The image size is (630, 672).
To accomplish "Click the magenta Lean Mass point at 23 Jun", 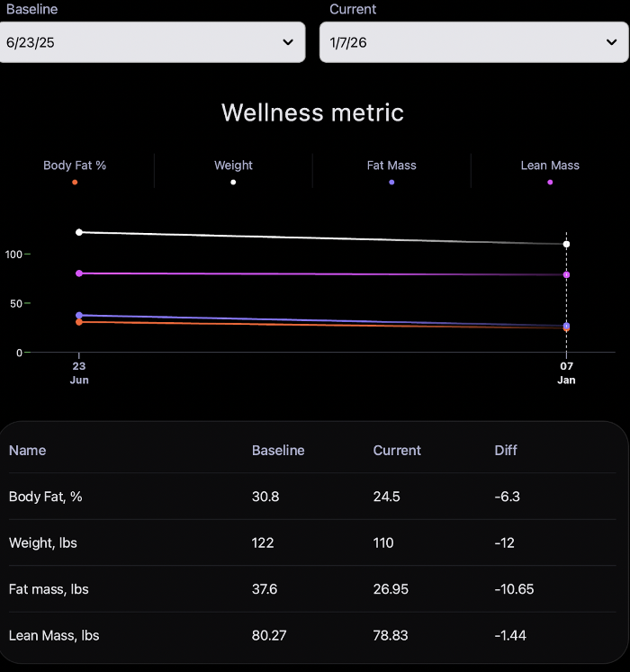I will click(79, 273).
